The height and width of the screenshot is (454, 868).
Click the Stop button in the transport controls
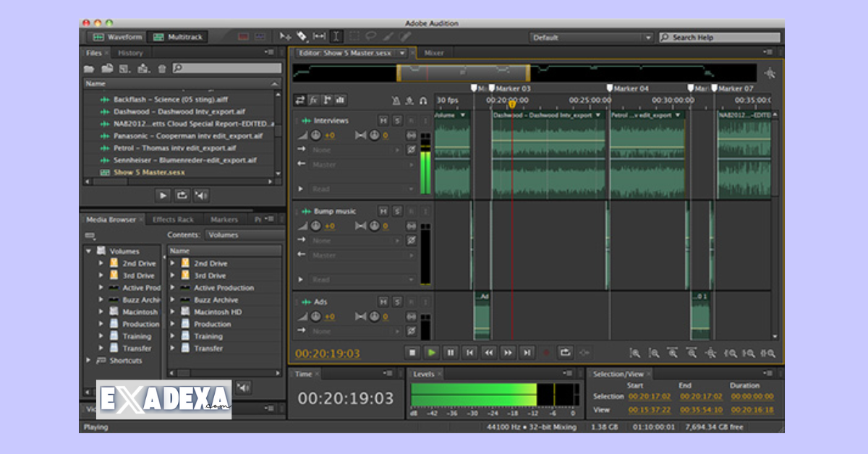[x=411, y=353]
